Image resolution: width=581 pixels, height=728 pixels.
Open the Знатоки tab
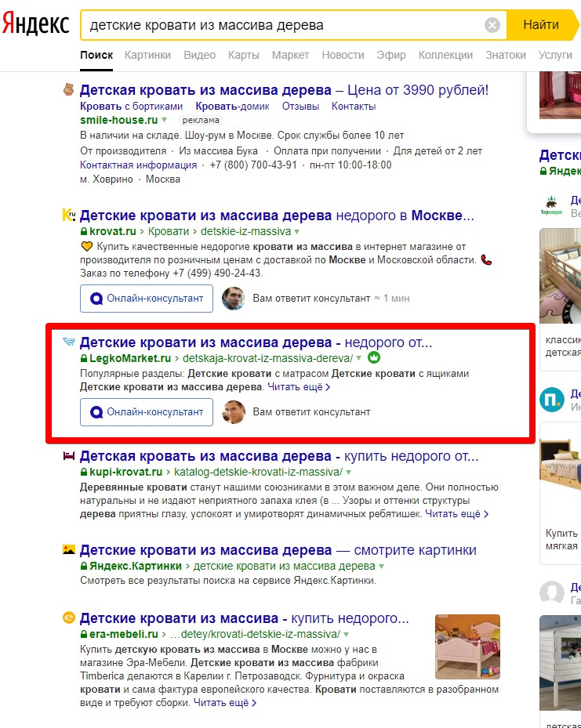coord(505,55)
